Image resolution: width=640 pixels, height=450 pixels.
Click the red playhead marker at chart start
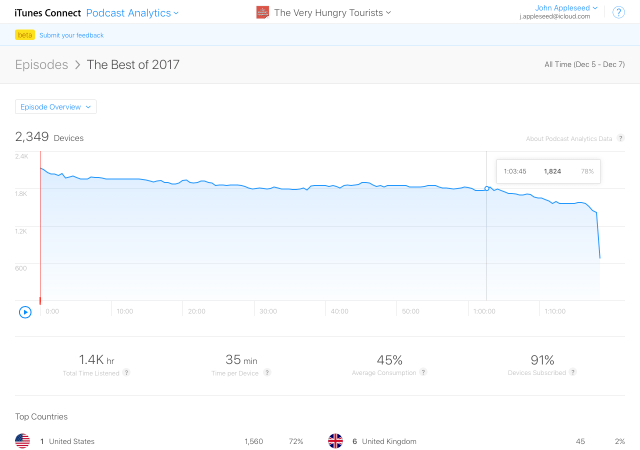40,228
